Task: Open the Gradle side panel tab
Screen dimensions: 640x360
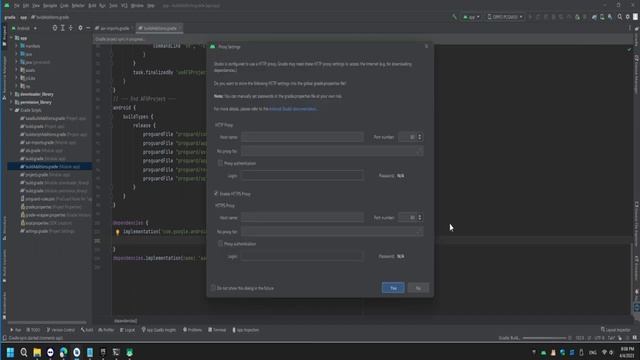Action: [636, 37]
